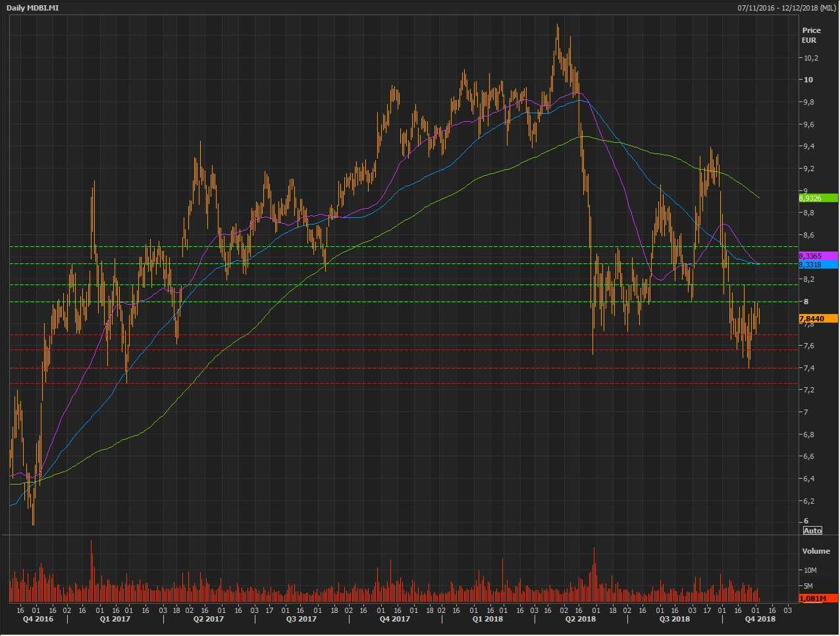840x636 pixels.
Task: Select Q4 2018 on the time axis
Action: click(760, 619)
